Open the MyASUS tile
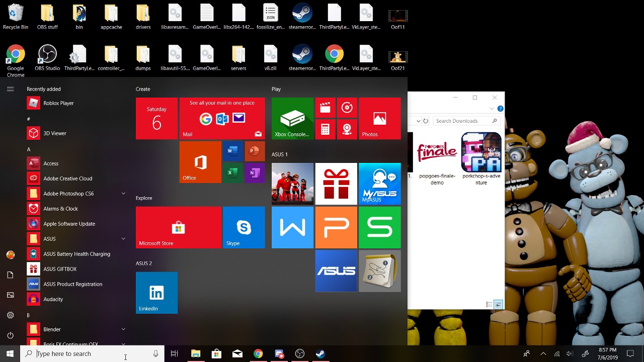 (380, 184)
